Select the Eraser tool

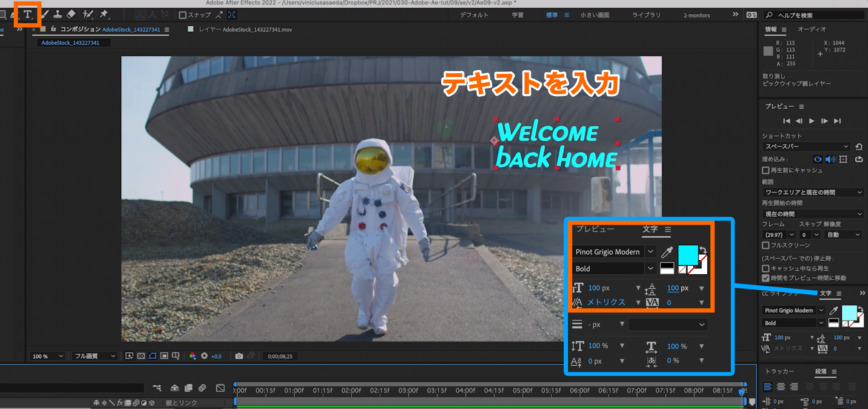pyautogui.click(x=71, y=14)
